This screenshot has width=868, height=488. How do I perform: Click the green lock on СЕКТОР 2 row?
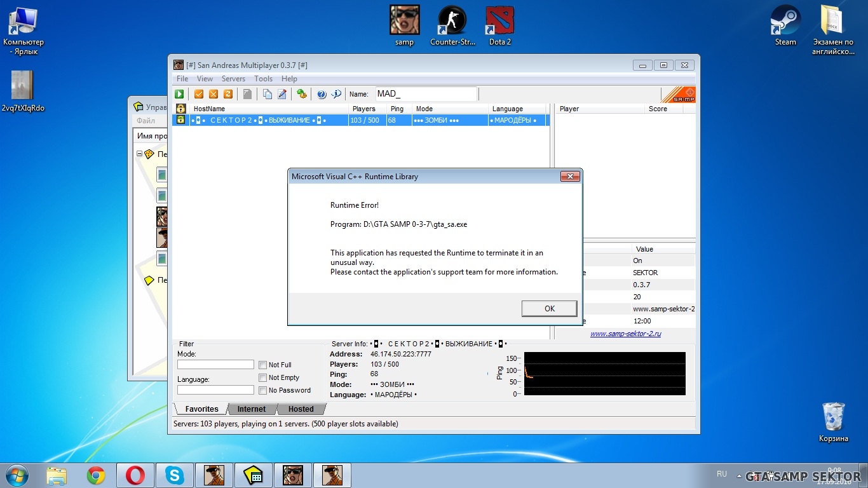pyautogui.click(x=180, y=119)
